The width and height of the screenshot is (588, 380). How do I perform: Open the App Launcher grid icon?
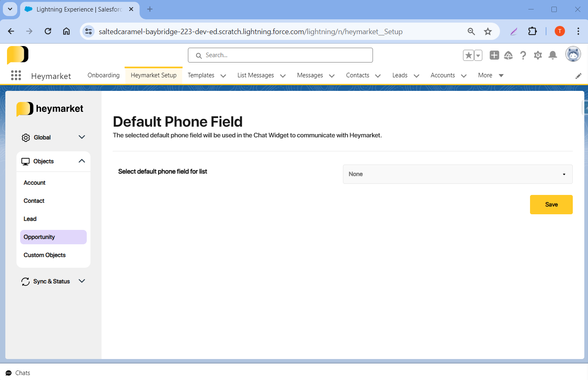tap(16, 75)
